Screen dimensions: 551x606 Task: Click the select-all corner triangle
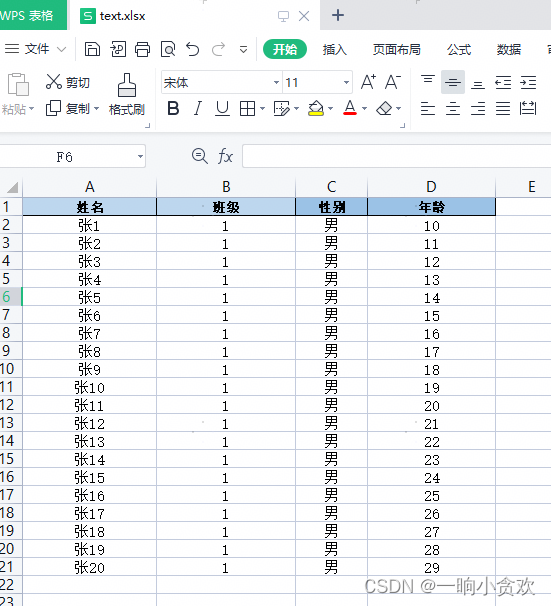(12, 187)
